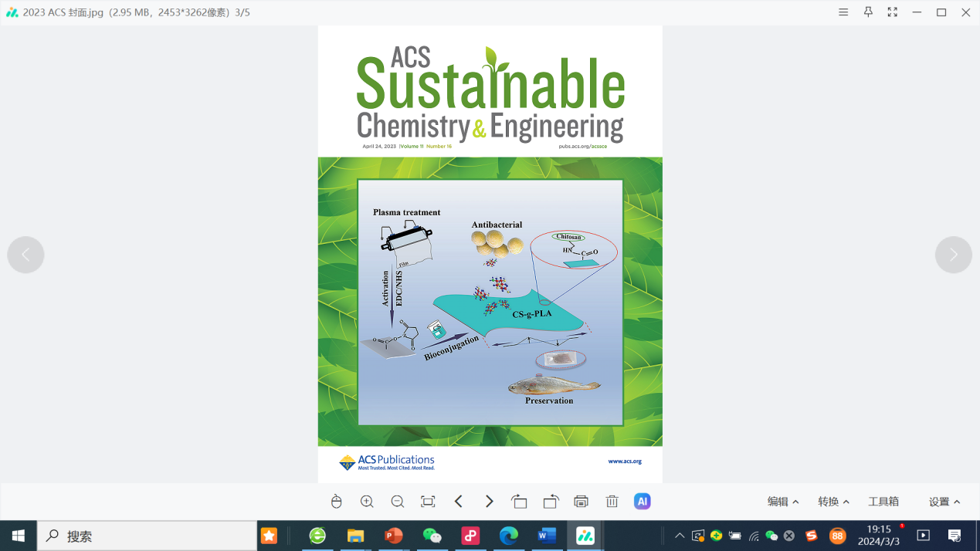Click the zoom in magnifier icon
Screen dimensions: 980x551
click(367, 502)
